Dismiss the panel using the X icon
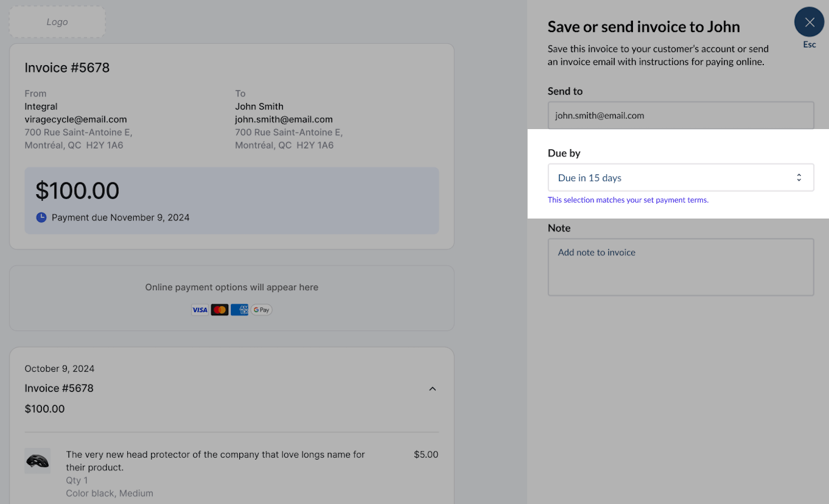Screen dimensions: 829x504 click(x=809, y=21)
